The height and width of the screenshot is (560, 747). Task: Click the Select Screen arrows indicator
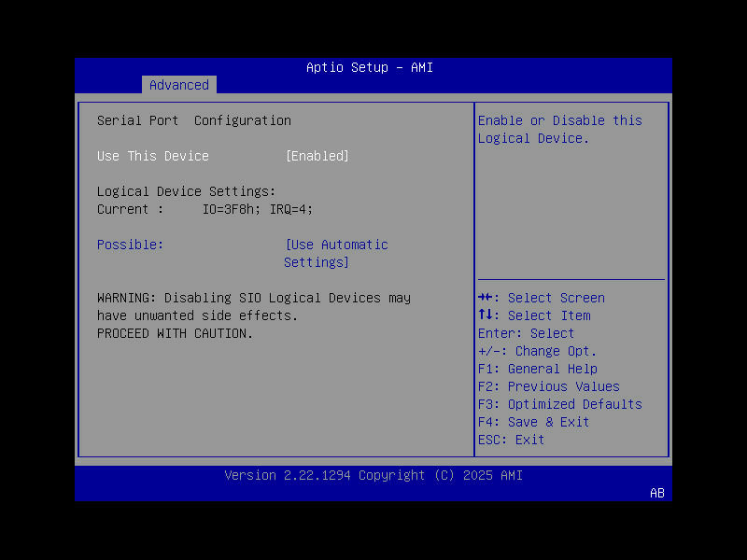(487, 298)
